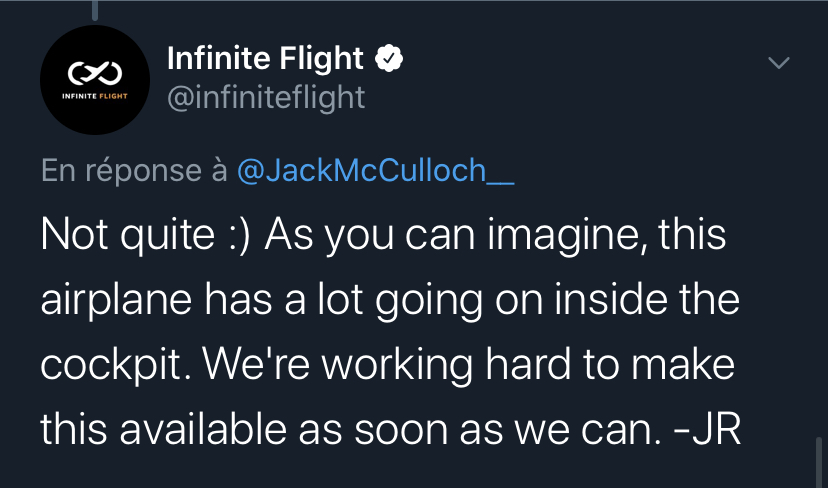Screen dimensions: 828x488
Task: Open the Infinite Flight profile avatar
Action: click(x=95, y=80)
